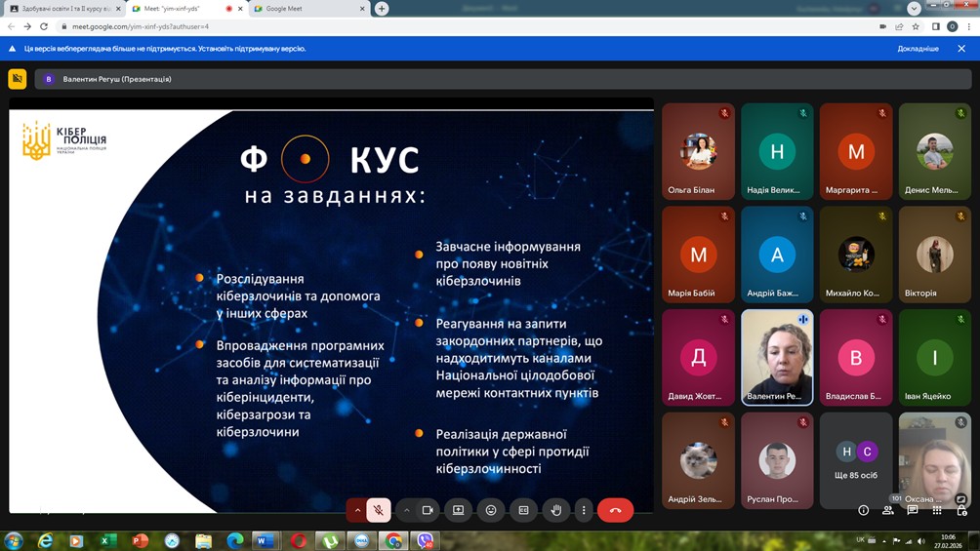Toggle the camera on or off

pyautogui.click(x=428, y=510)
